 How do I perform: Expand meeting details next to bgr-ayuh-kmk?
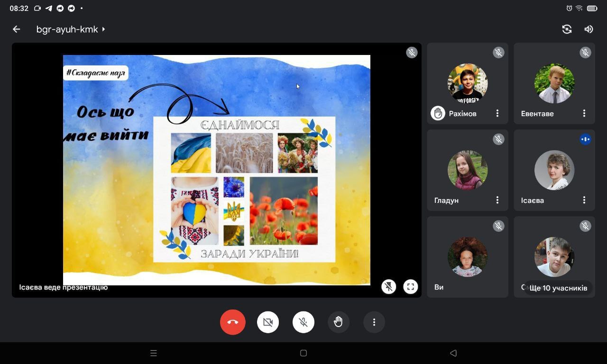103,29
